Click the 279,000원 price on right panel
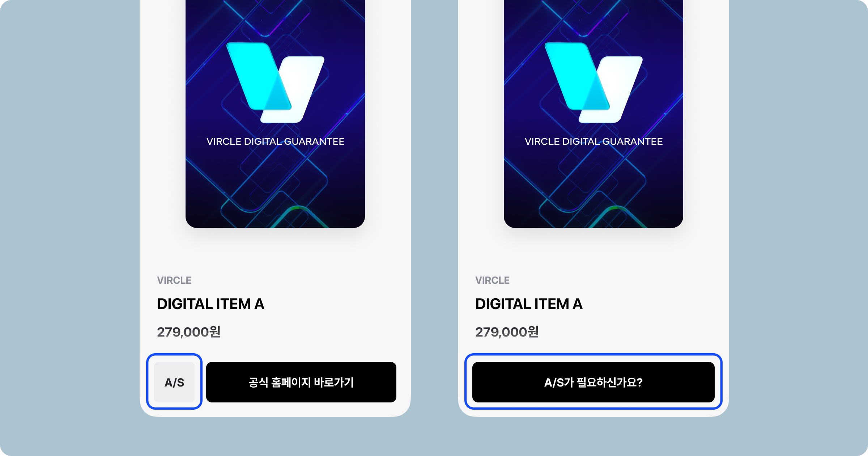868x456 pixels. pos(507,332)
